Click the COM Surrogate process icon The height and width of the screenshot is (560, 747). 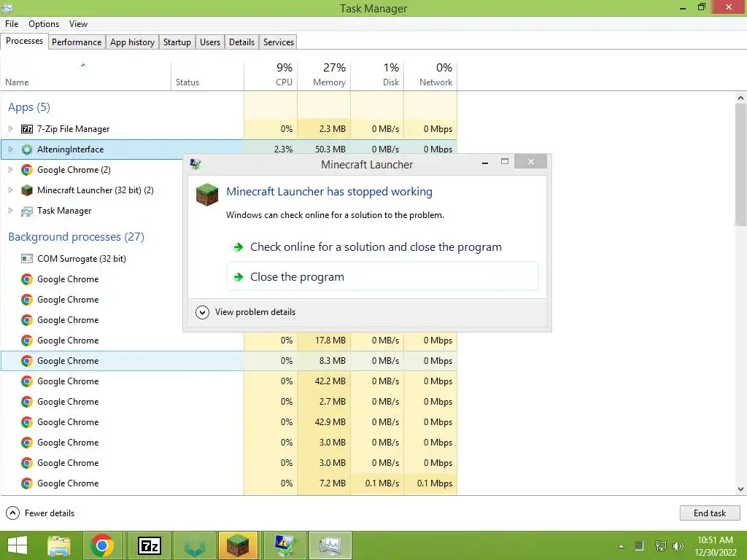27,259
